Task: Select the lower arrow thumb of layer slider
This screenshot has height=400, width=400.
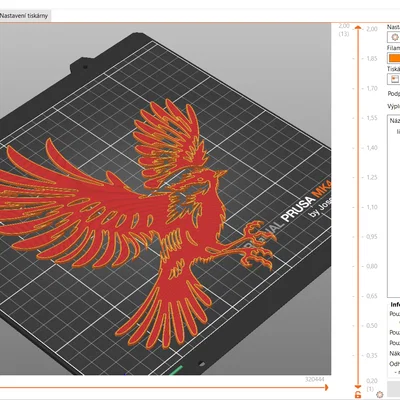Action: 358,386
